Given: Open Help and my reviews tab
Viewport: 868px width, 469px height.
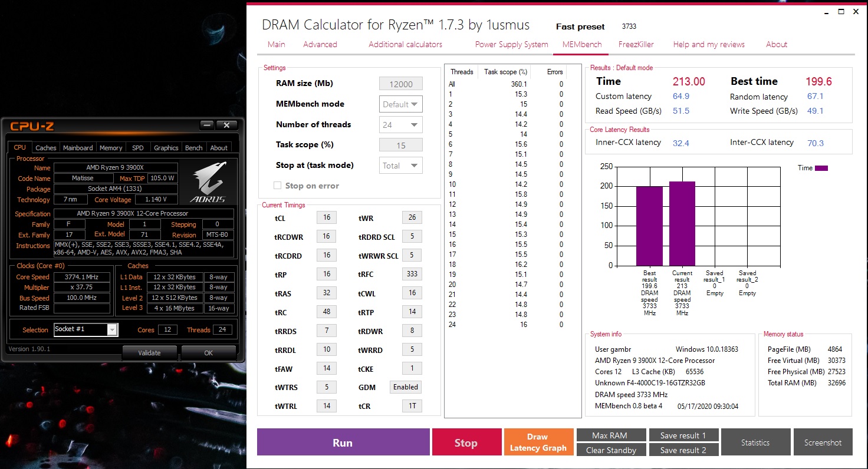Looking at the screenshot, I should (x=709, y=44).
